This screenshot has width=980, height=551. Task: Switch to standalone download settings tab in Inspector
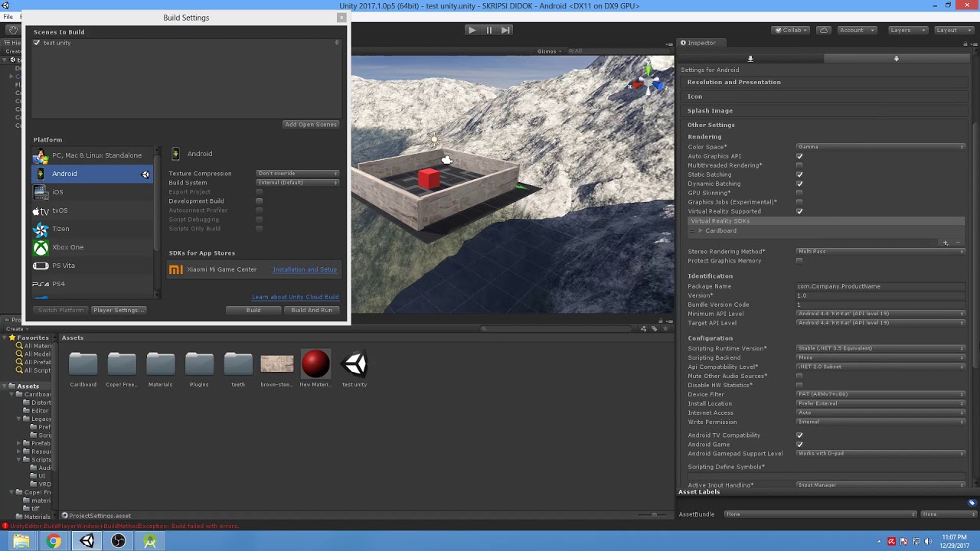coord(750,59)
